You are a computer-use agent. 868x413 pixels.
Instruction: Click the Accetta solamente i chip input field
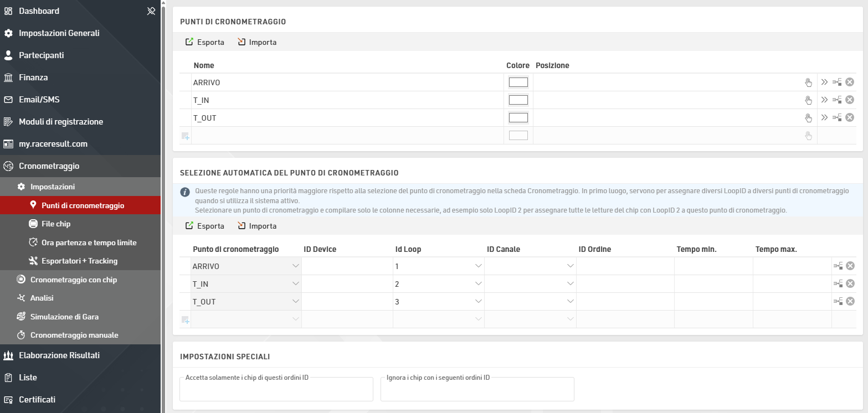coord(276,391)
